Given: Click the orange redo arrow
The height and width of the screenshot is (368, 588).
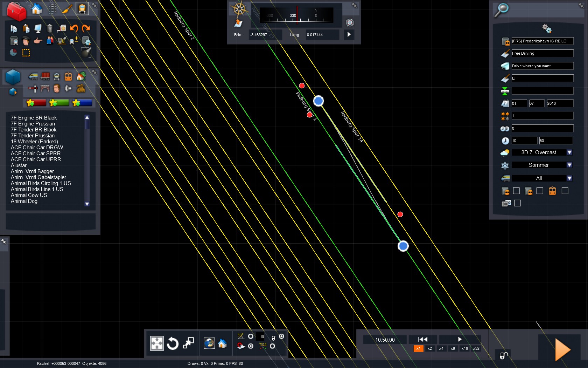Looking at the screenshot, I should [x=86, y=28].
